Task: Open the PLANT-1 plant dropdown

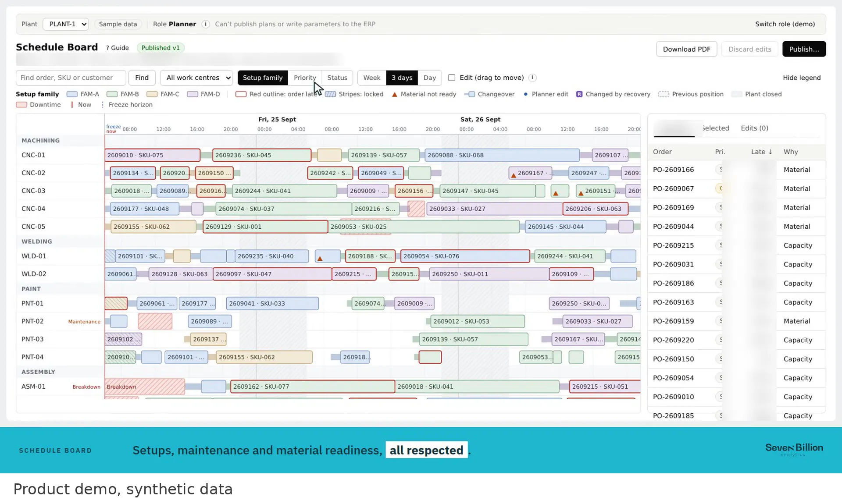Action: pyautogui.click(x=66, y=24)
